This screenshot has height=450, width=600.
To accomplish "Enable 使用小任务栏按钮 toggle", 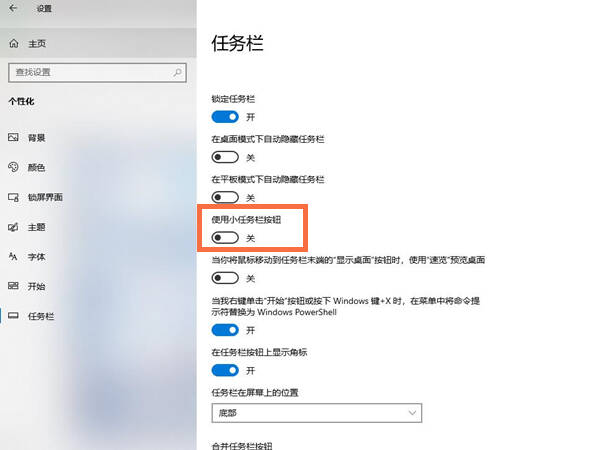I will pyautogui.click(x=225, y=238).
